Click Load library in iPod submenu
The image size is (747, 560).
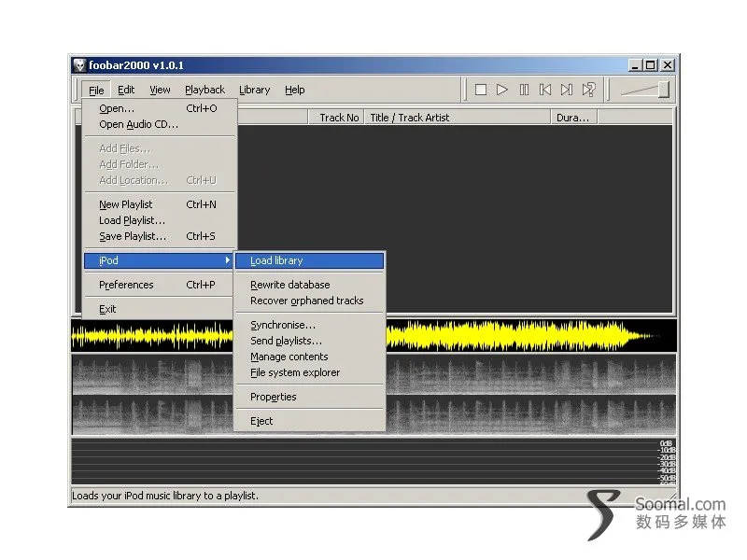(x=310, y=260)
